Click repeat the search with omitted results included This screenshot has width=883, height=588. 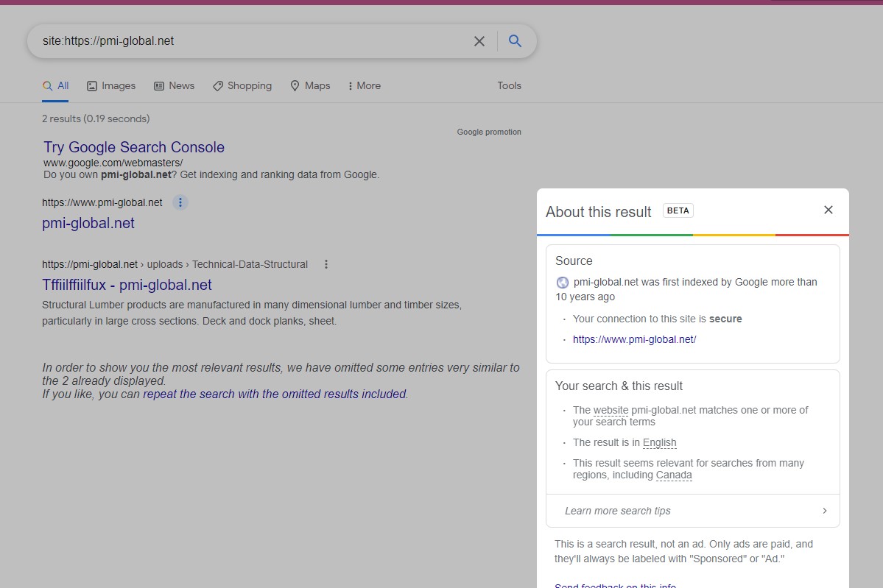click(x=274, y=394)
